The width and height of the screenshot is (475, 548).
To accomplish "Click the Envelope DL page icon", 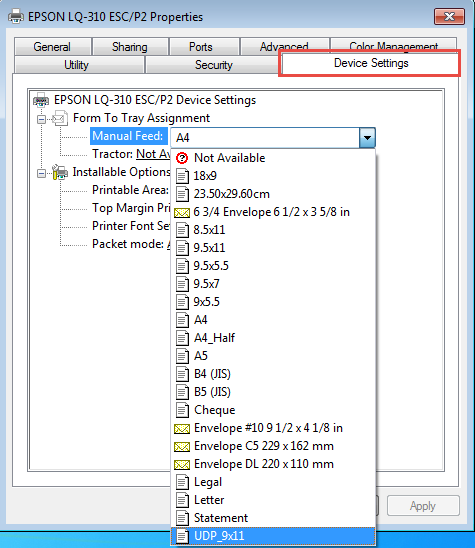I will (x=182, y=464).
